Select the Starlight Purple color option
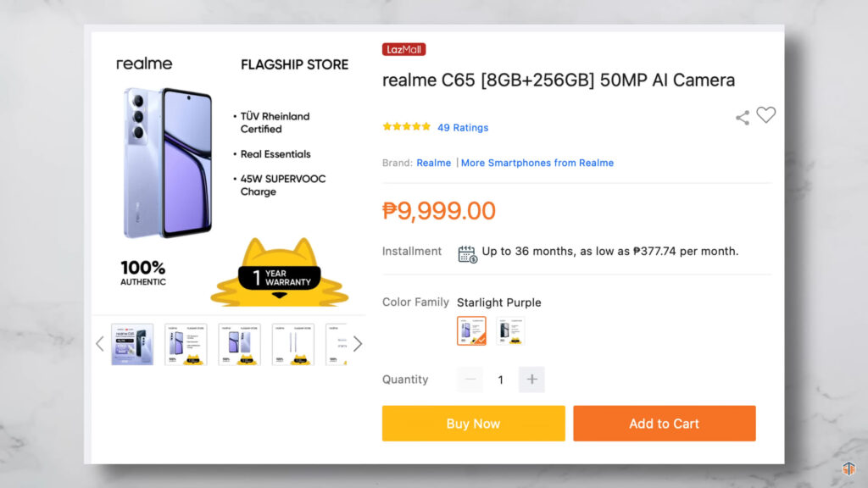Image resolution: width=868 pixels, height=488 pixels. click(x=471, y=330)
